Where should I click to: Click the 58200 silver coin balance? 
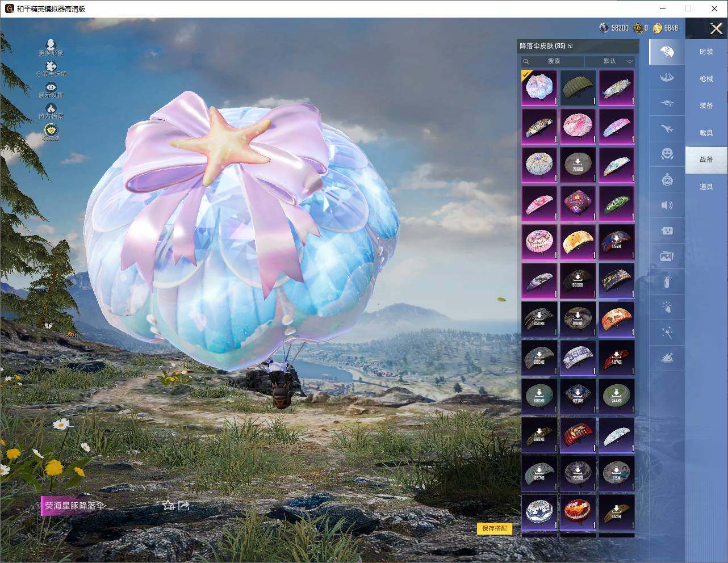(620, 28)
